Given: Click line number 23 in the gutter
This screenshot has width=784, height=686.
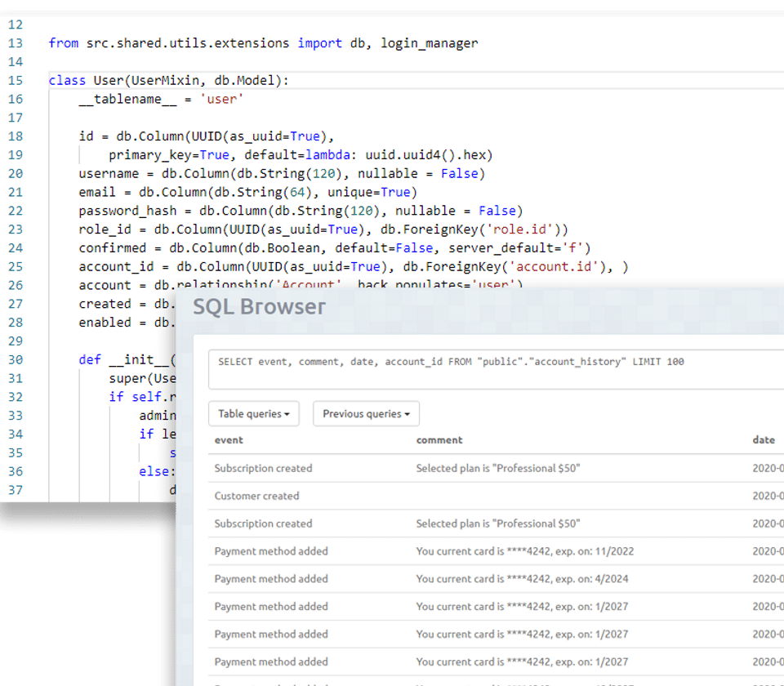Looking at the screenshot, I should pyautogui.click(x=16, y=229).
